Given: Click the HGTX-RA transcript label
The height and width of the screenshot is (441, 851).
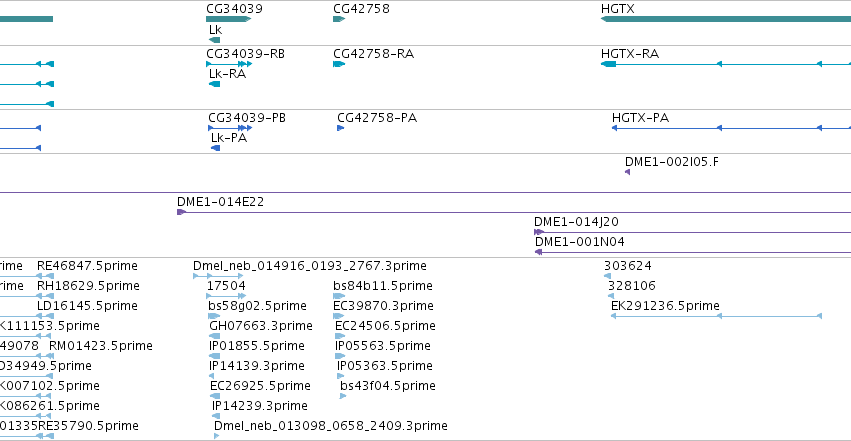Looking at the screenshot, I should [630, 54].
